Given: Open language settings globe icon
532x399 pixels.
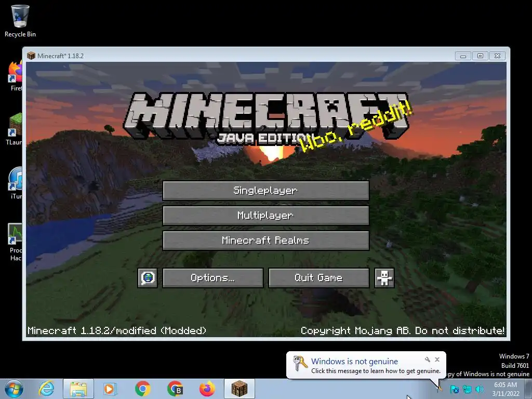Looking at the screenshot, I should point(148,278).
